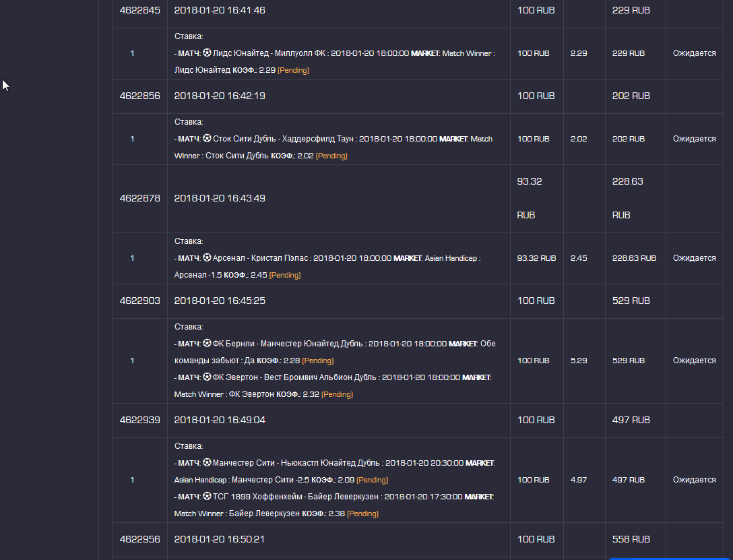
Task: Open bet number 4622956
Action: (x=140, y=539)
